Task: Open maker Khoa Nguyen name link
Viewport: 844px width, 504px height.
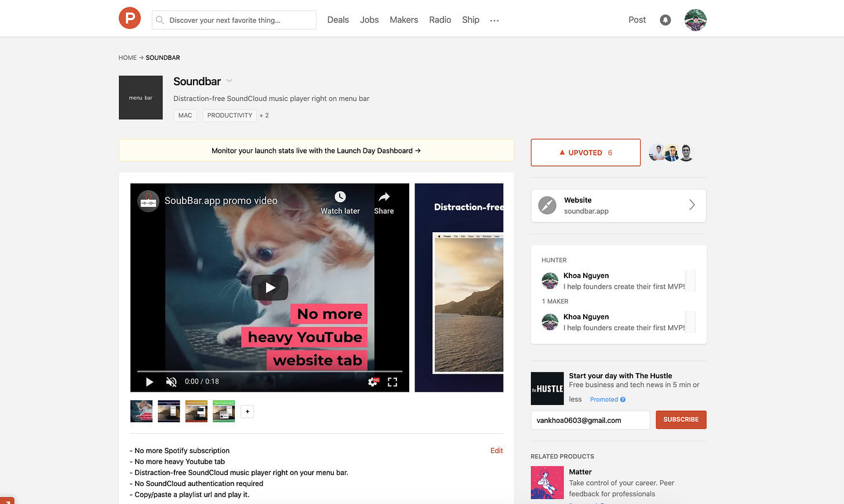Action: [x=586, y=317]
